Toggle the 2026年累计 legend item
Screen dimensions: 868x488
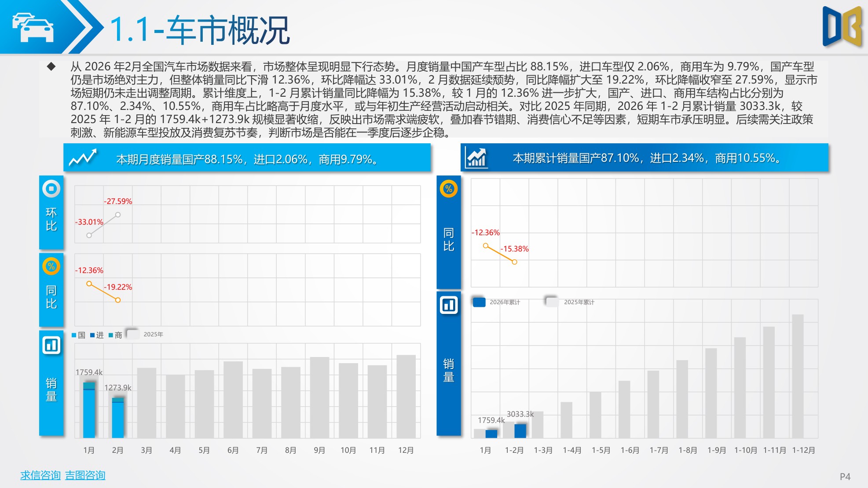point(479,302)
